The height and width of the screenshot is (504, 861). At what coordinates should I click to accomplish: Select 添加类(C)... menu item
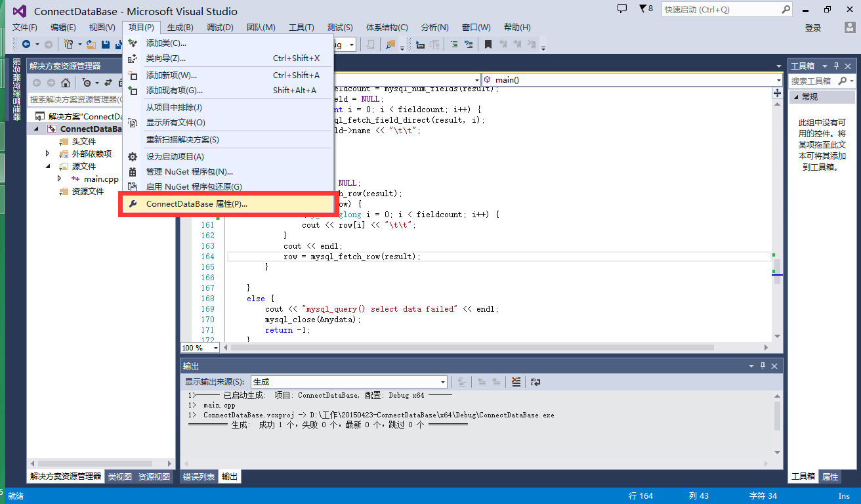point(228,43)
